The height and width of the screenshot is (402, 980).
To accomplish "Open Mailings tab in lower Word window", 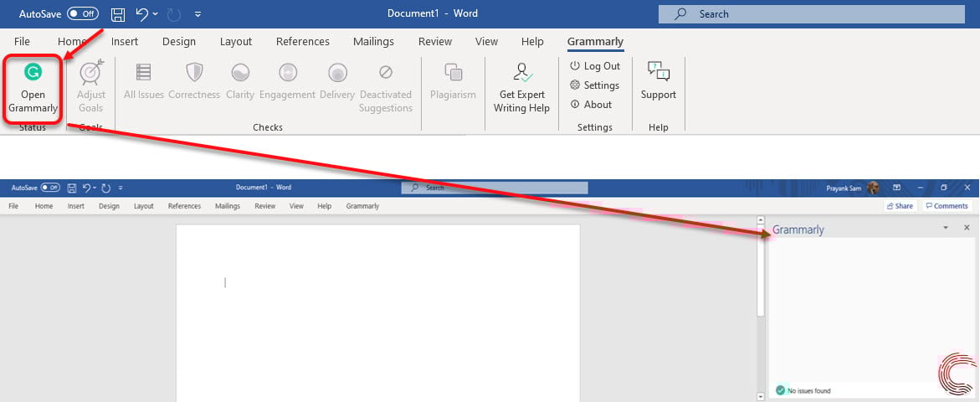I will click(228, 206).
